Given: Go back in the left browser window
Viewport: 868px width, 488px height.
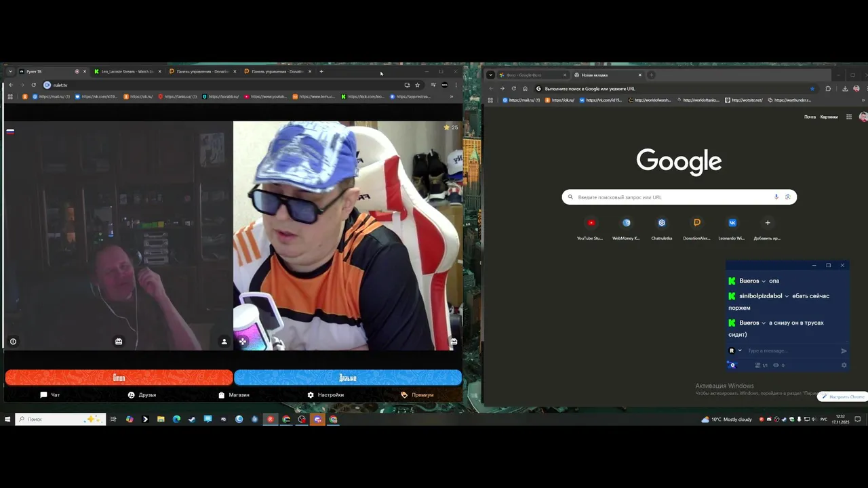Looking at the screenshot, I should [11, 85].
